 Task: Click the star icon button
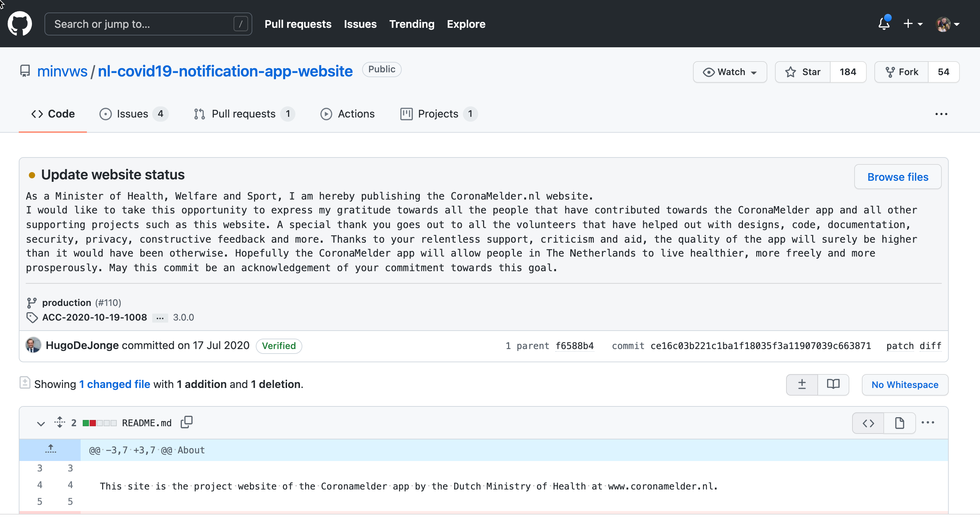pyautogui.click(x=803, y=72)
